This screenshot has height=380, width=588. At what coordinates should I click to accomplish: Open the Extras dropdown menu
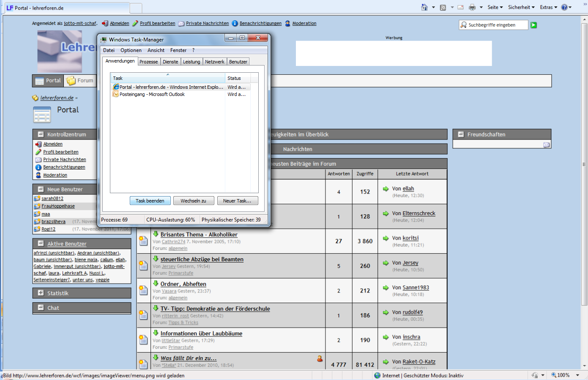click(548, 7)
